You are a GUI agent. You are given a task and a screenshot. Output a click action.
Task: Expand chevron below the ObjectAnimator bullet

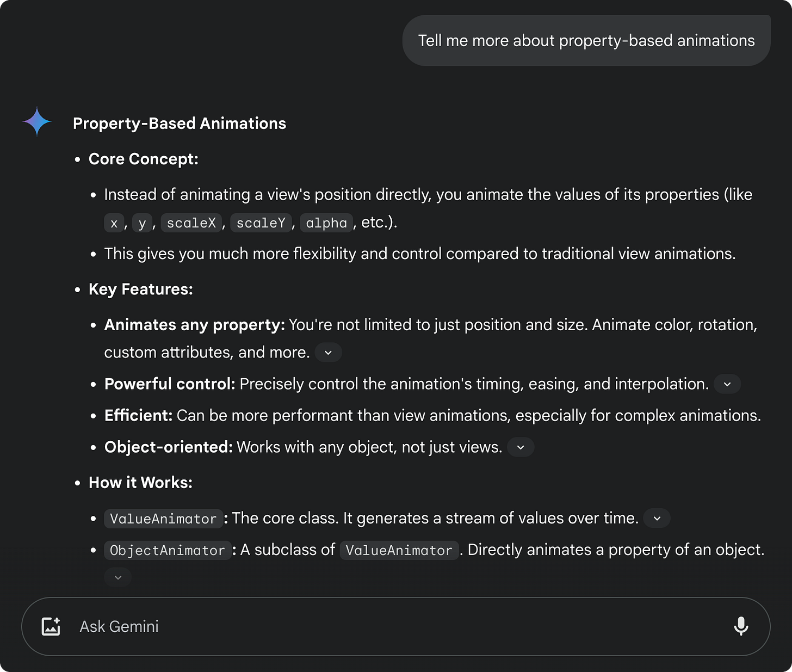point(118,577)
